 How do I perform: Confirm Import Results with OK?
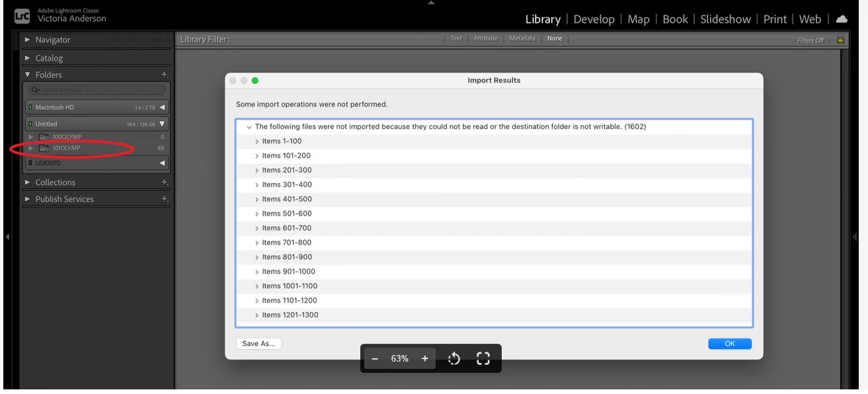[730, 344]
